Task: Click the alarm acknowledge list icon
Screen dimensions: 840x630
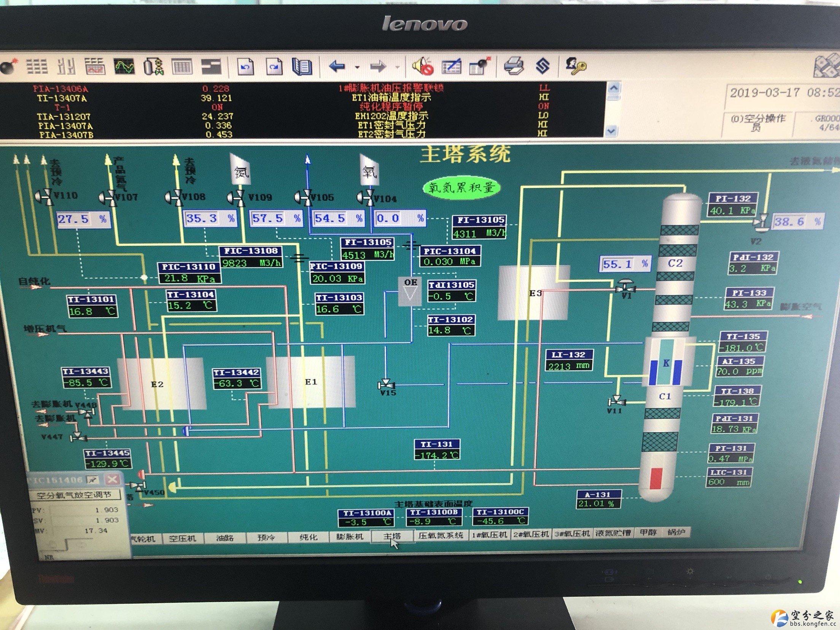Action: pos(452,67)
